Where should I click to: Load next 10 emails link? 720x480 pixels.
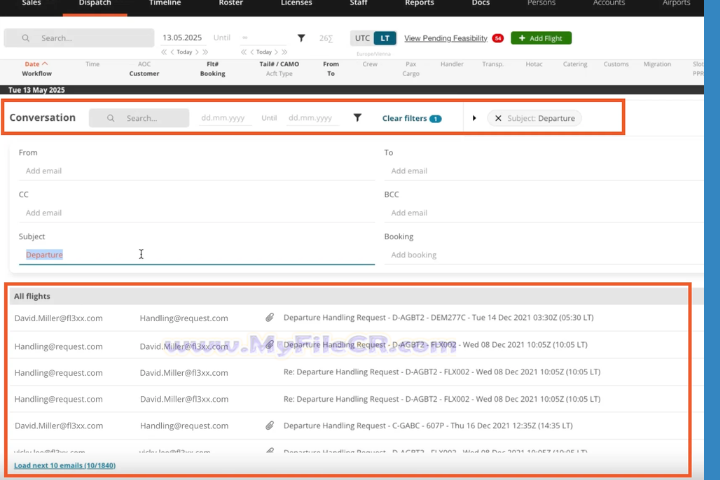pyautogui.click(x=65, y=465)
